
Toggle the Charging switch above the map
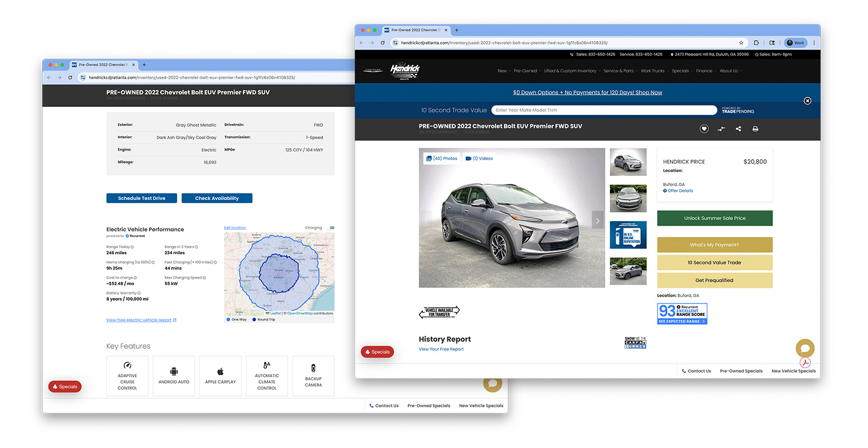[x=331, y=228]
